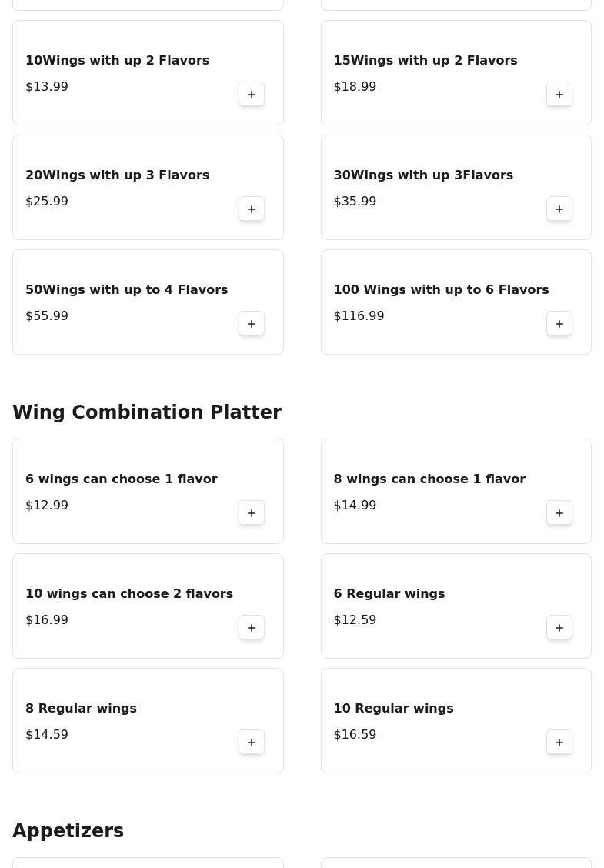Add 6 Regular wings to cart
Viewport: 604px width, 868px height.
(x=559, y=628)
